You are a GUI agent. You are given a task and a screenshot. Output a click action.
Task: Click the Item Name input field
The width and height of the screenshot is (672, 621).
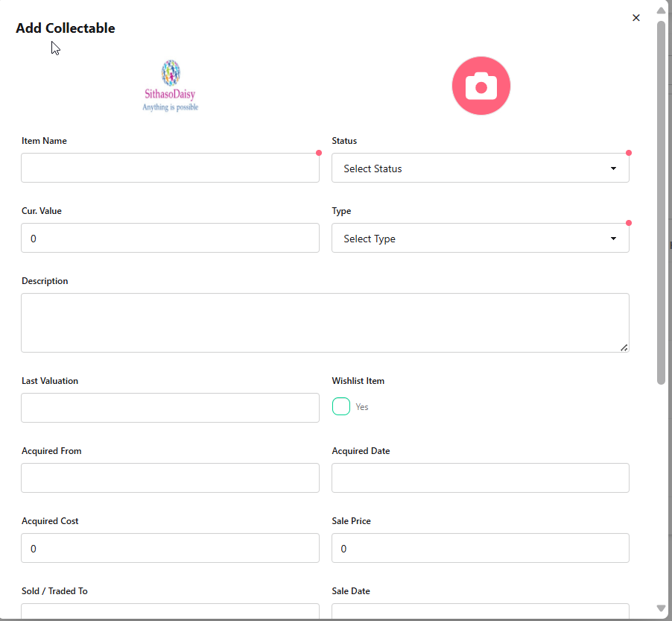(x=170, y=168)
